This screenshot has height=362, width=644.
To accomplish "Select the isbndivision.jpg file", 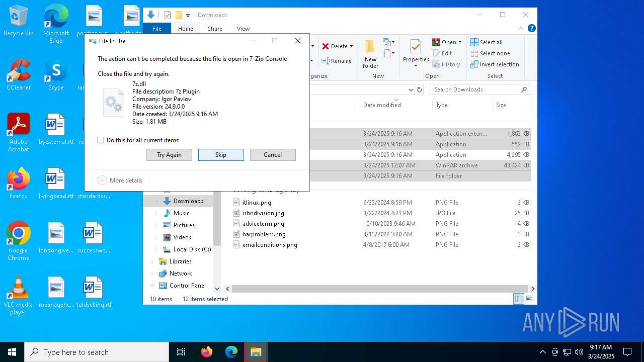I will [x=263, y=213].
